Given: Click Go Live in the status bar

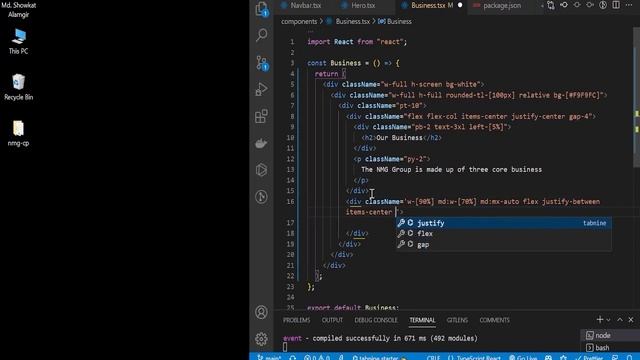Looking at the screenshot, I should (523, 357).
